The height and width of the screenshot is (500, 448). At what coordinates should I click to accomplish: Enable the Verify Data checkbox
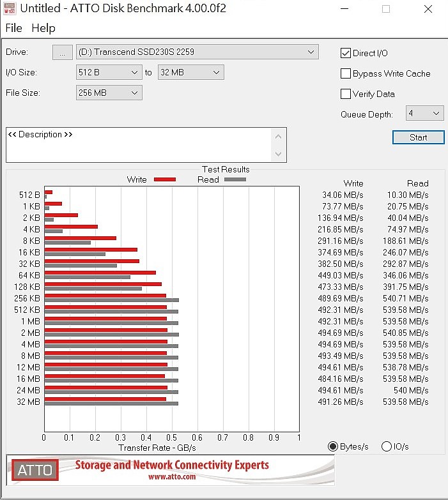[346, 94]
